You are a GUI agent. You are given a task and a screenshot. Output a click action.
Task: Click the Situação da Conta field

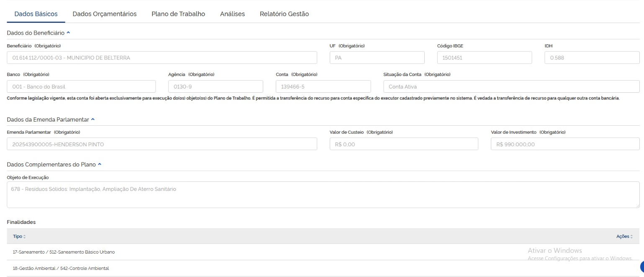(x=511, y=86)
